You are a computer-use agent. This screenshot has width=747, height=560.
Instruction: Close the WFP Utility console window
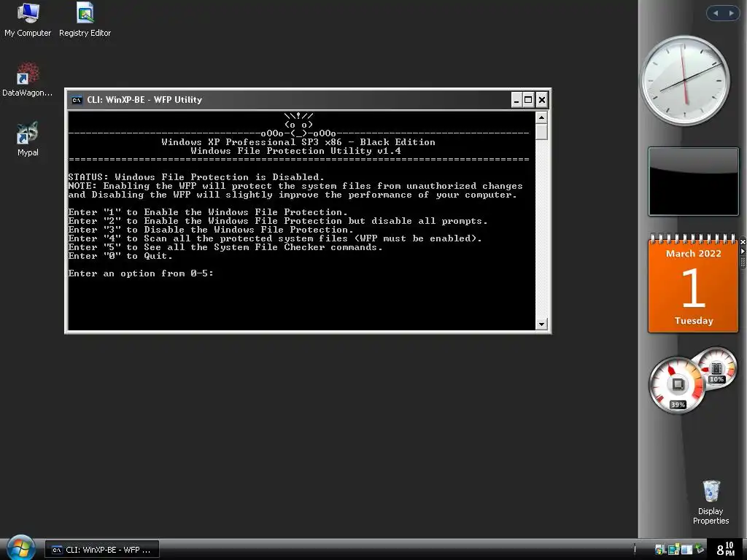coord(542,100)
